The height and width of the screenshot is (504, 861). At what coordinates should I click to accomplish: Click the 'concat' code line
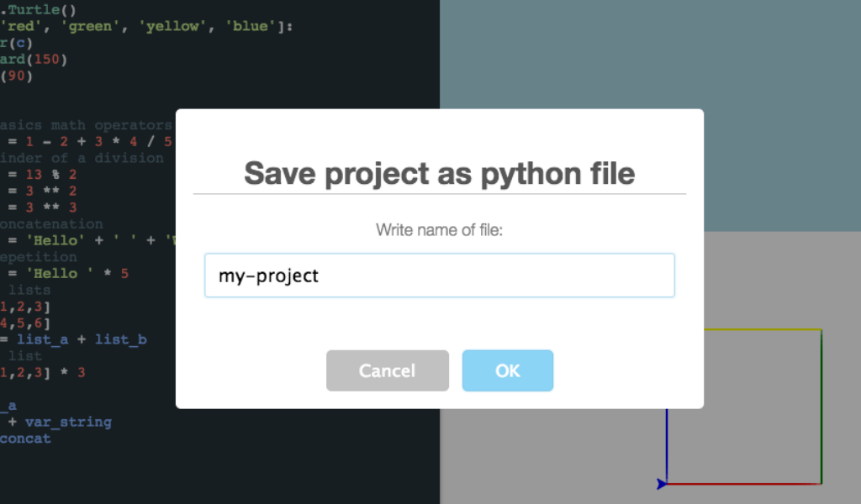pyautogui.click(x=25, y=438)
